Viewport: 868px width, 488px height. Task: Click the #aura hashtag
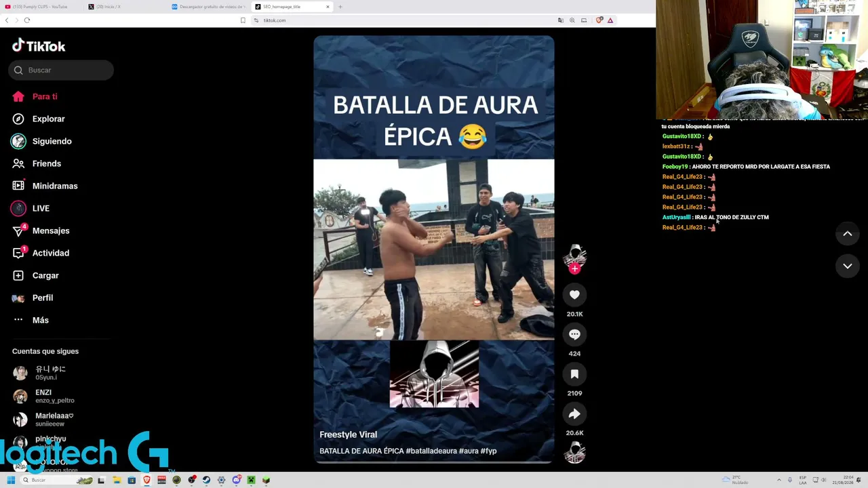[469, 451]
